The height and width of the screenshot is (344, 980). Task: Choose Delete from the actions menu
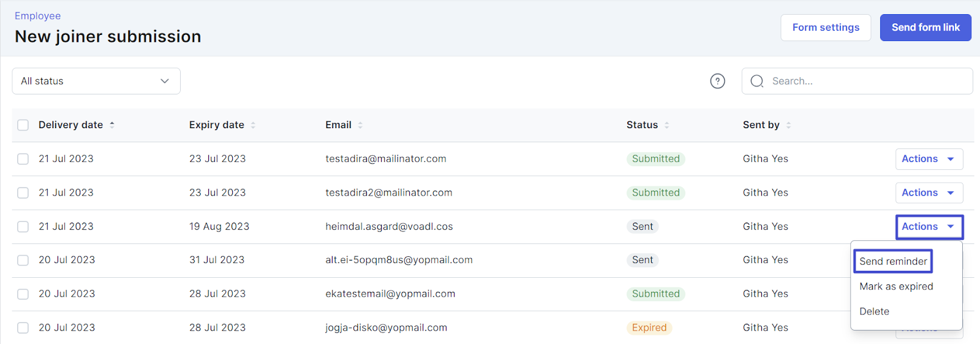click(x=874, y=312)
